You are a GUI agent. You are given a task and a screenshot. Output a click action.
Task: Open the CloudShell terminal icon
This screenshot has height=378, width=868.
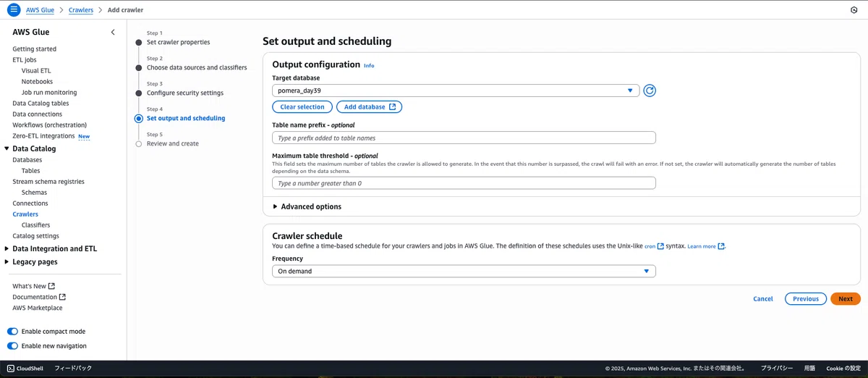11,369
